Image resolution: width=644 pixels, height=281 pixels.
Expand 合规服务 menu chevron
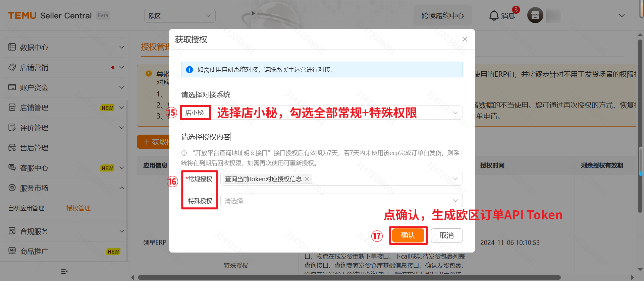pos(122,231)
